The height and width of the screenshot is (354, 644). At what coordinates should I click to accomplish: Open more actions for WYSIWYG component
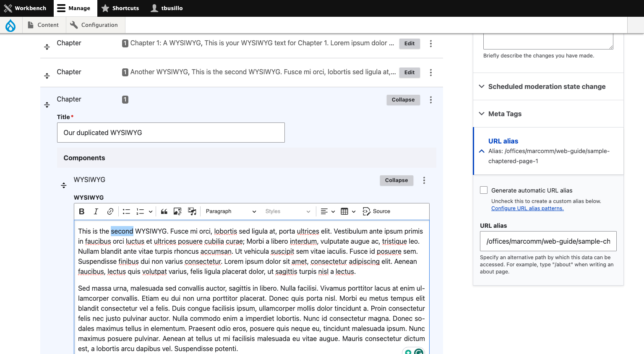pos(424,180)
